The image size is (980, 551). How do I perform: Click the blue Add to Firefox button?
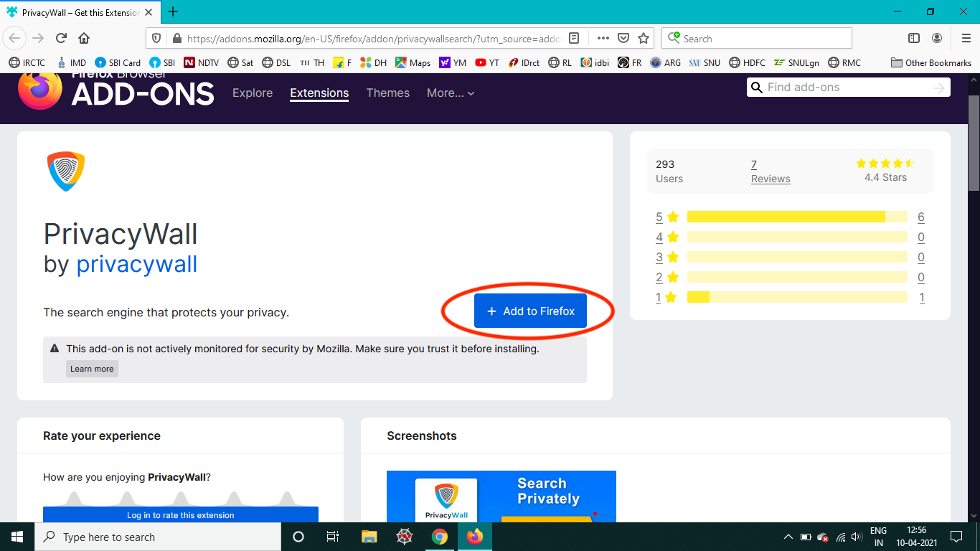(x=530, y=311)
